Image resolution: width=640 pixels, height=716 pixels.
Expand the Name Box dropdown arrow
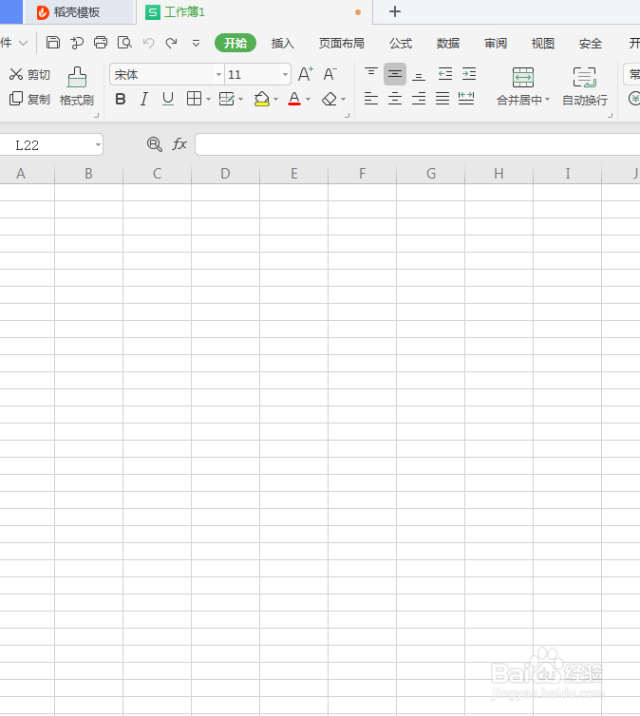tap(98, 146)
